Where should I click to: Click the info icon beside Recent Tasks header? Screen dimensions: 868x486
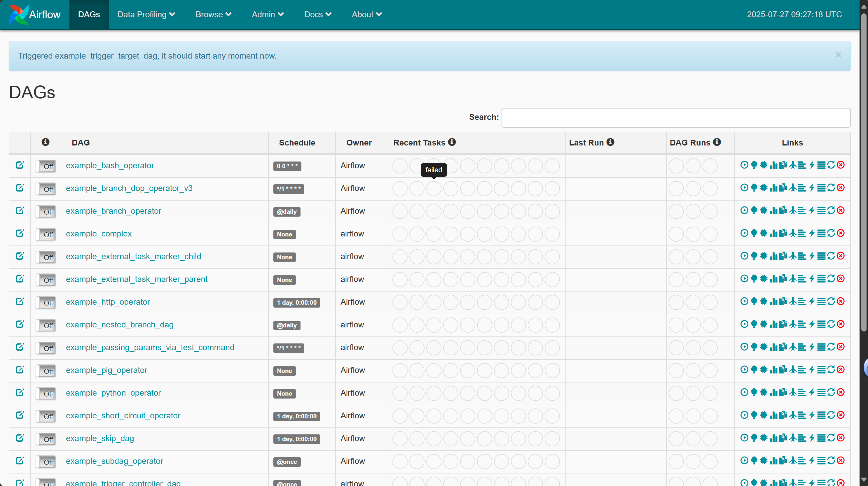pyautogui.click(x=452, y=142)
